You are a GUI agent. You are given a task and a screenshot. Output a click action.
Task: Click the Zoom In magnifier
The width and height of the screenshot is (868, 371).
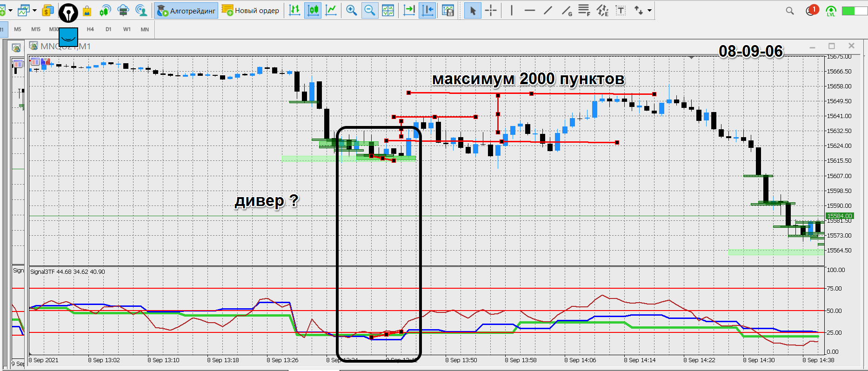click(352, 10)
